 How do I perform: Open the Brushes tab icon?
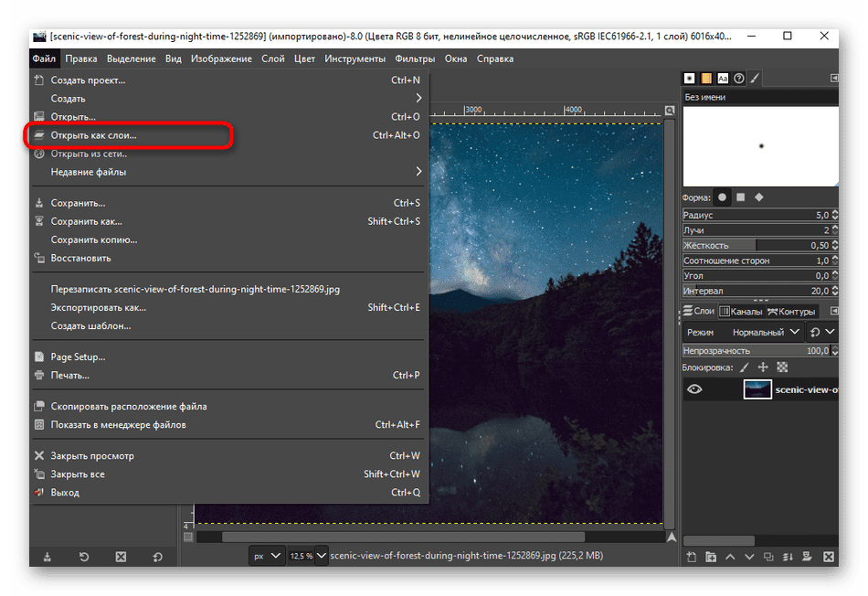[689, 79]
